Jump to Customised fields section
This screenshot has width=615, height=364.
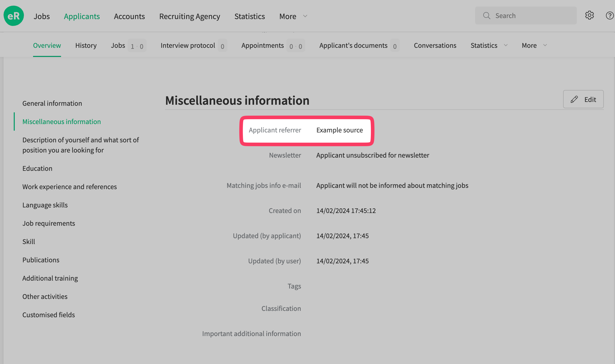pyautogui.click(x=49, y=315)
